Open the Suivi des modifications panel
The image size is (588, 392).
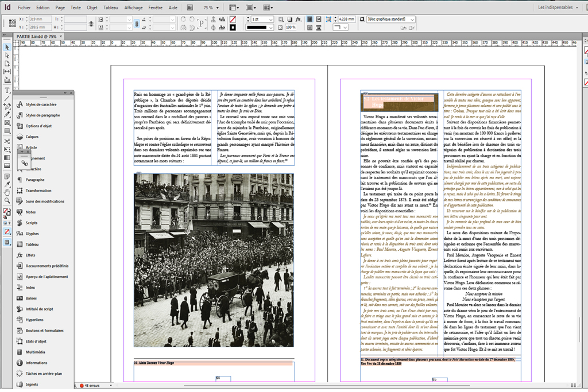click(x=45, y=201)
